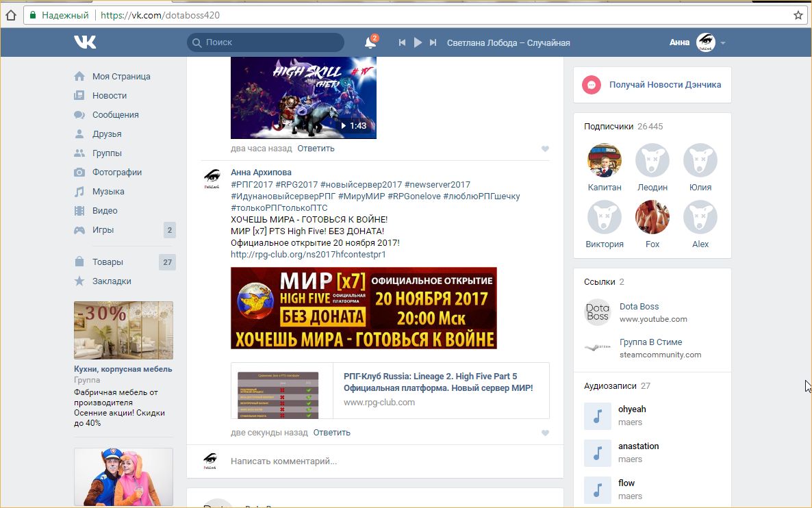The height and width of the screenshot is (508, 812).
Task: Go to Друзья in the sidebar
Action: 107,134
